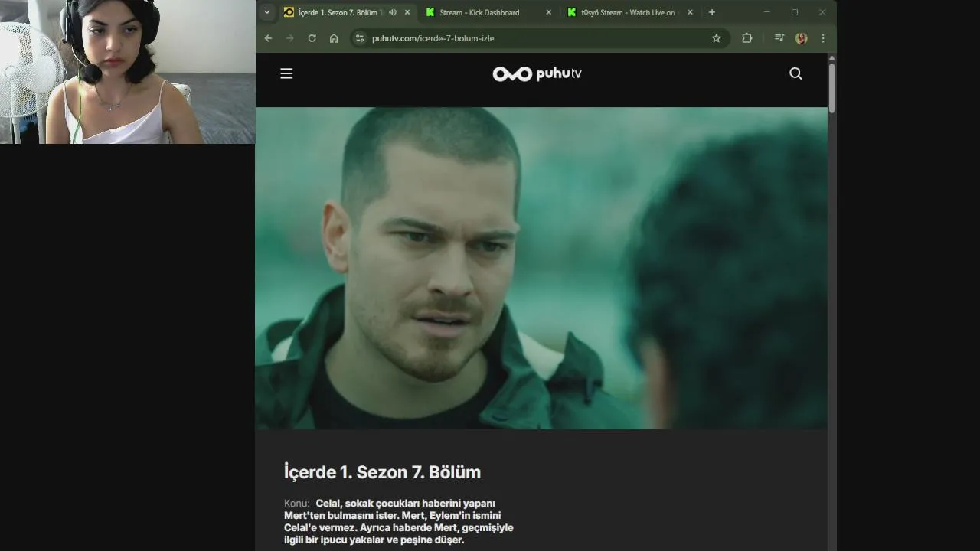Open the puhutv hamburger menu
This screenshot has height=551, width=980.
[x=286, y=73]
